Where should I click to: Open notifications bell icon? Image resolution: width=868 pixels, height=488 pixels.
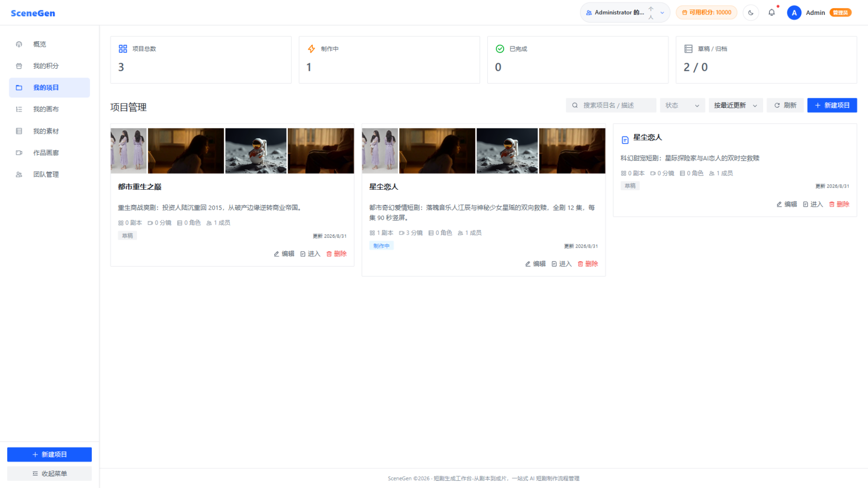[x=772, y=13]
